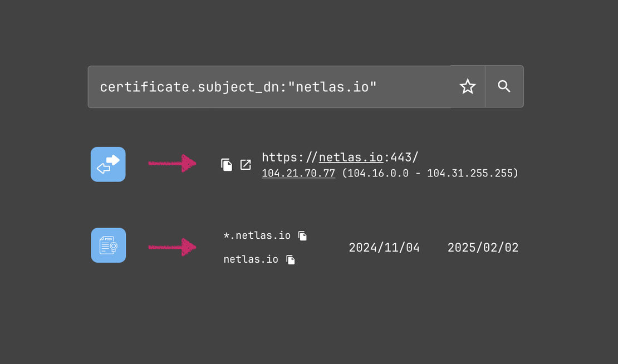Select the issue date 2024/11/04
Image resolution: width=618 pixels, height=364 pixels.
pos(384,247)
